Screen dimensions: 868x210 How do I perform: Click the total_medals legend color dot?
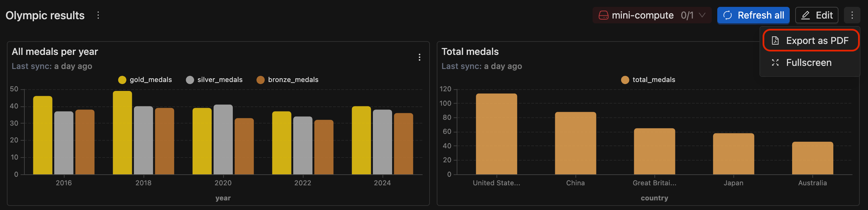tap(625, 80)
